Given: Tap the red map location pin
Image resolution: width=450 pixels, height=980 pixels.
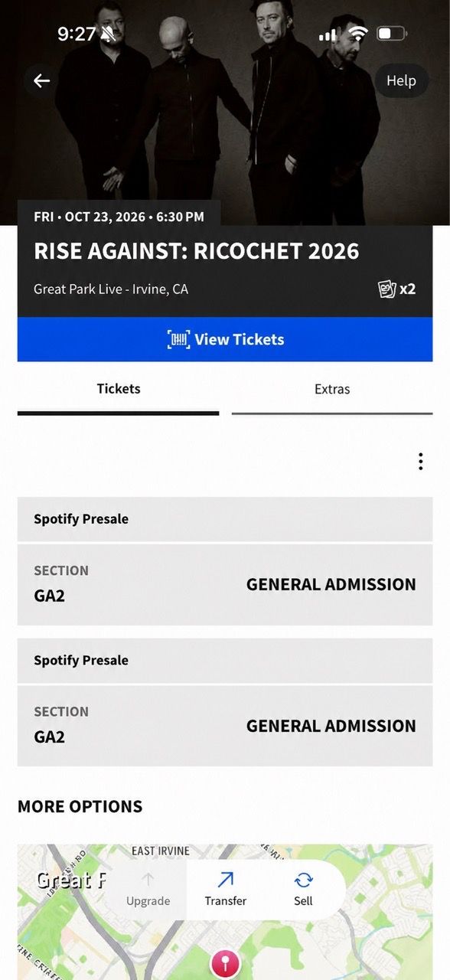Looking at the screenshot, I should click(x=225, y=964).
